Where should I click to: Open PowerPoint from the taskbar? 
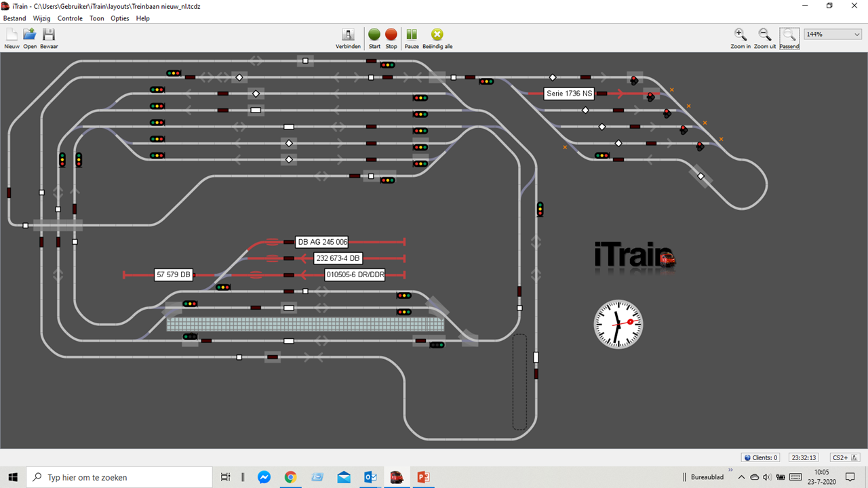point(424,477)
